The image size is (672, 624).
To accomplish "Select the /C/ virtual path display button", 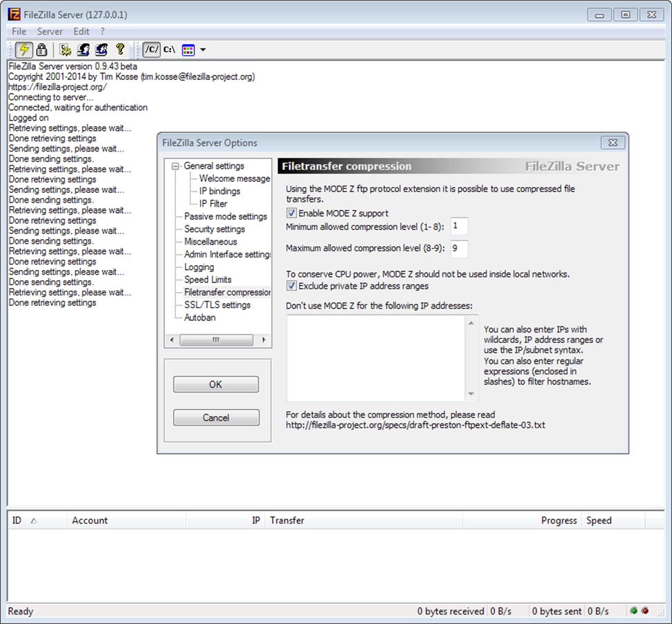I will pyautogui.click(x=152, y=50).
